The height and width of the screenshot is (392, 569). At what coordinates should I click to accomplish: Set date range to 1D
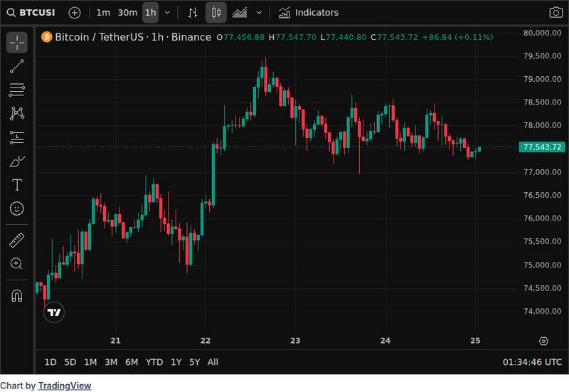50,362
